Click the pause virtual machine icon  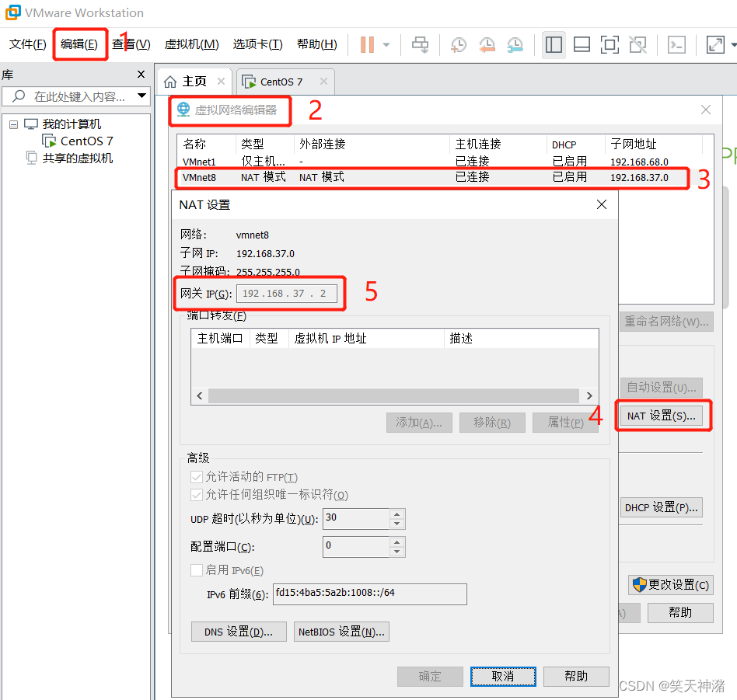(367, 44)
